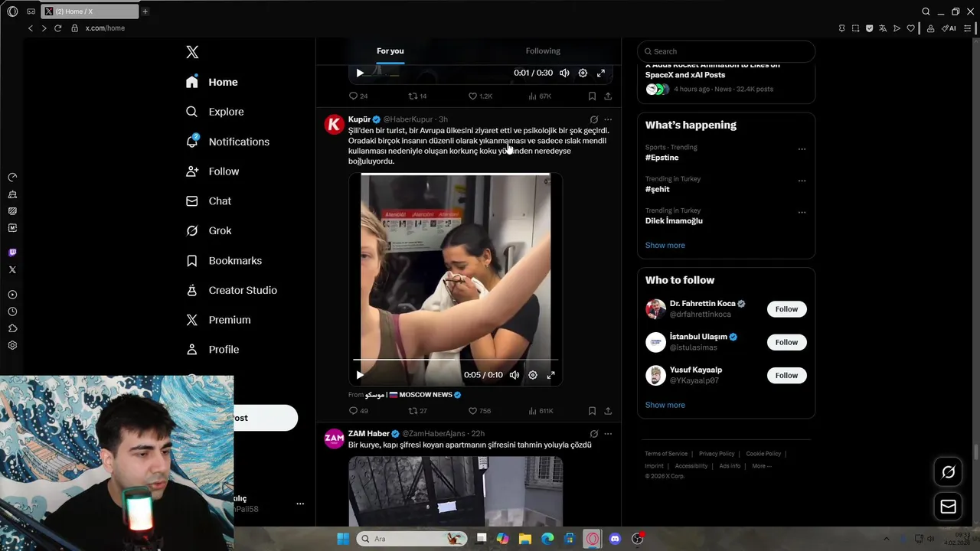Open a new browser tab
The image size is (980, 551).
tap(145, 11)
